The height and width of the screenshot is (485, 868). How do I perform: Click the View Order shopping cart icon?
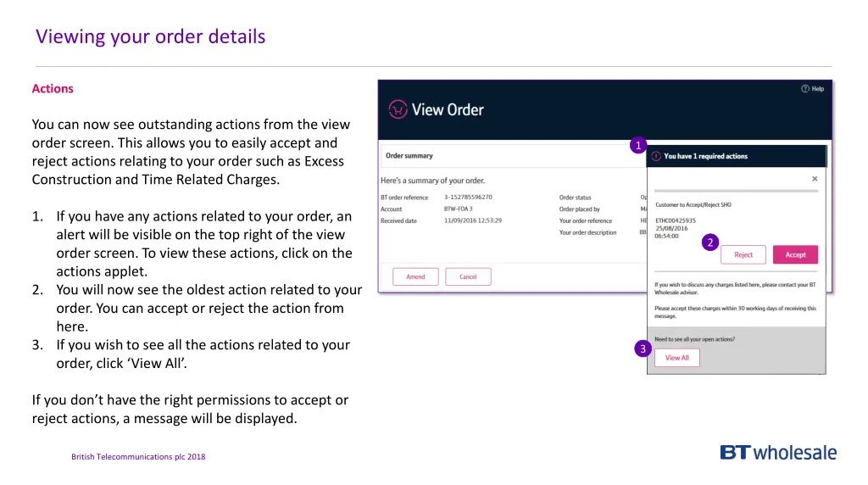(398, 109)
